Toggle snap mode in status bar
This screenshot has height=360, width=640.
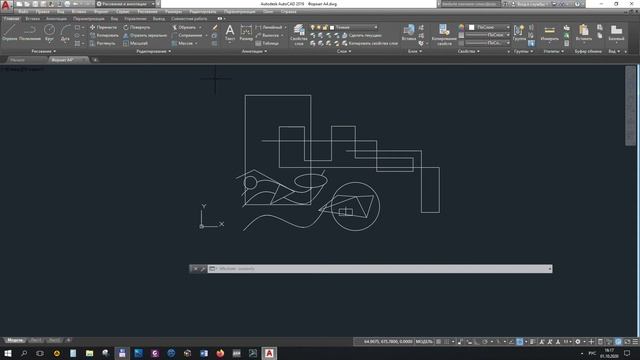click(x=447, y=342)
